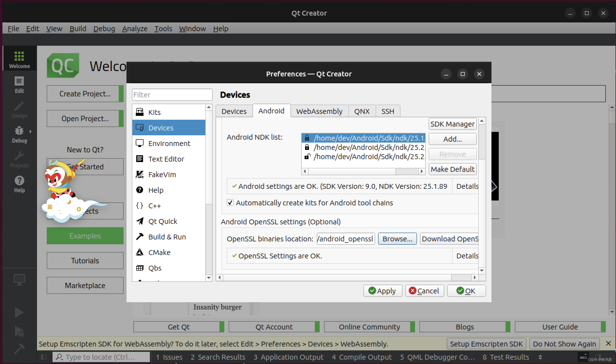
Task: Switch to the Devices tab
Action: (x=234, y=111)
